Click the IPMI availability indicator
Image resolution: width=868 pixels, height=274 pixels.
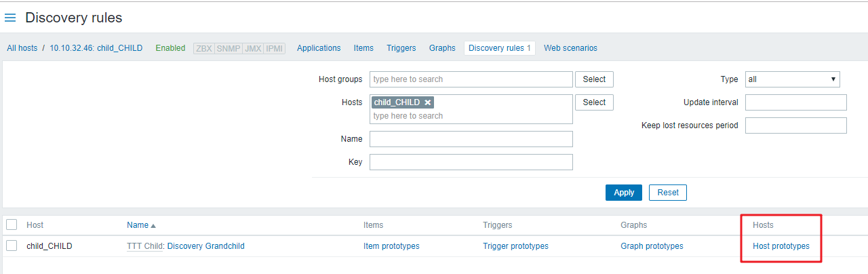tap(275, 48)
